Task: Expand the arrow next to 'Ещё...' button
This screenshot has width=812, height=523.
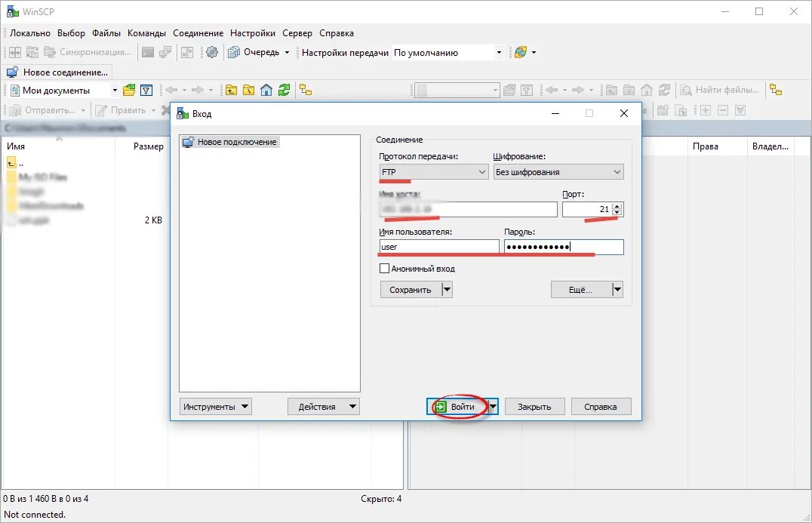Action: (617, 290)
